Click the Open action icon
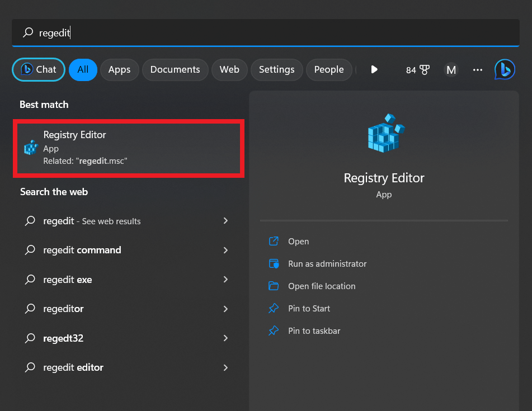The image size is (532, 411). pos(274,241)
